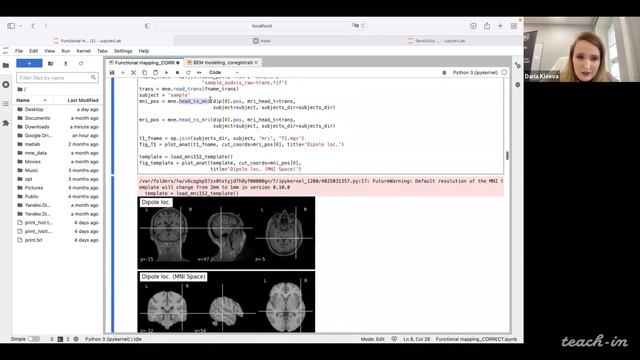Click the notebook trust shield icon in status bar

394,339
